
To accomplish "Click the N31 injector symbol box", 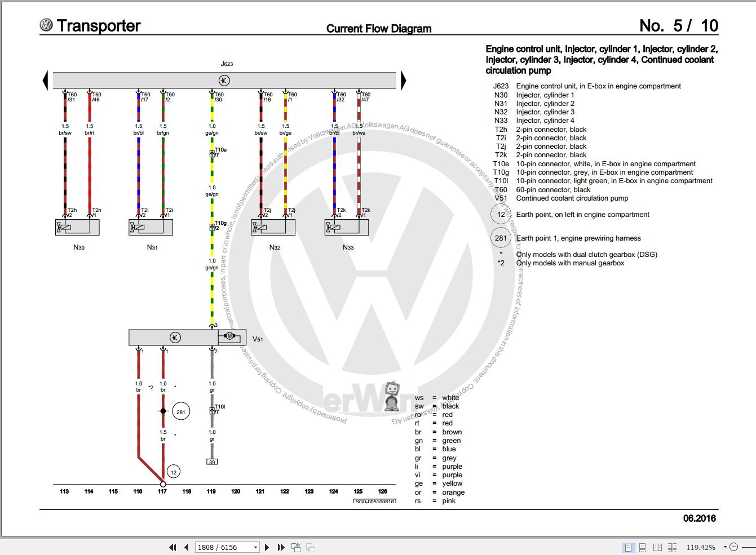I will [x=151, y=228].
